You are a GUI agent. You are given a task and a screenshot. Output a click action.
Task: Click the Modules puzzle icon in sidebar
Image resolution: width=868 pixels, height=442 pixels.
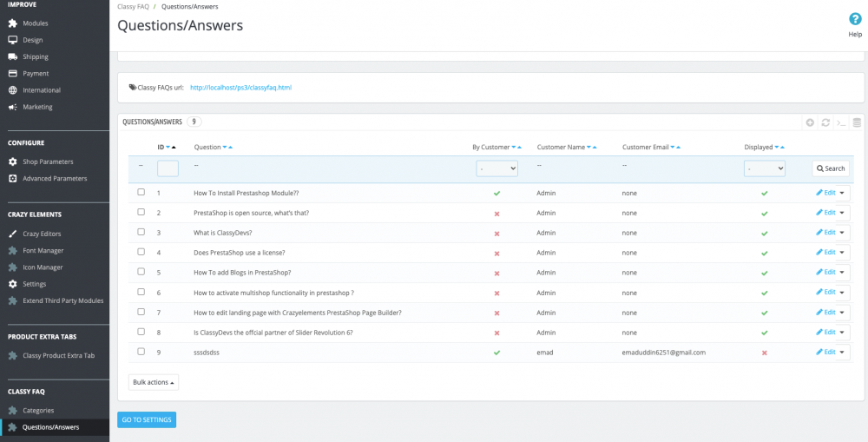click(x=13, y=23)
